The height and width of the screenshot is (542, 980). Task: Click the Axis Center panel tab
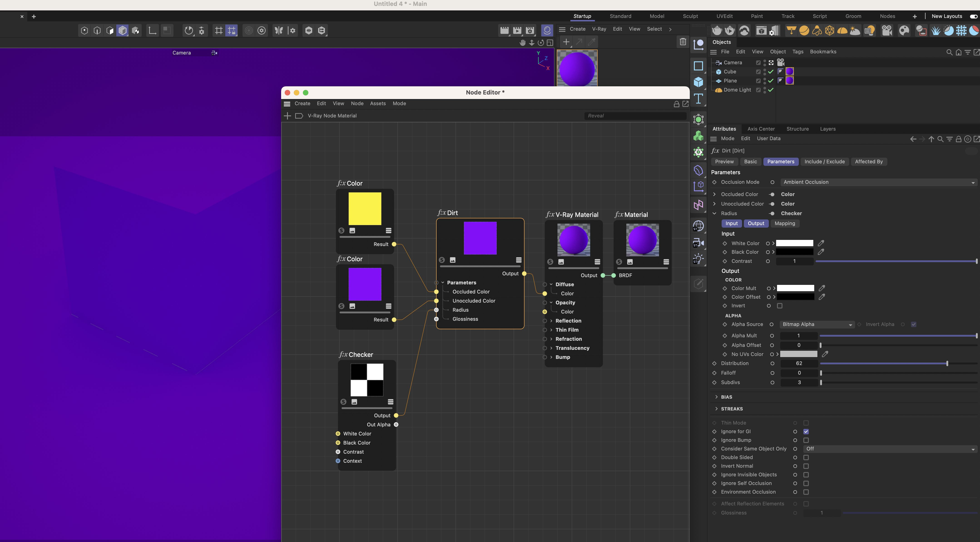coord(761,129)
